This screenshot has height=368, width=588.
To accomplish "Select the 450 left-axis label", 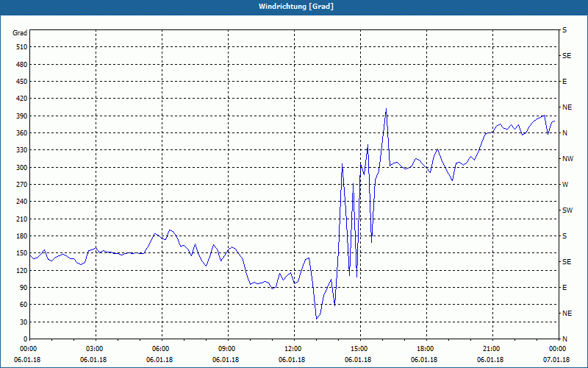I will 22,82.
